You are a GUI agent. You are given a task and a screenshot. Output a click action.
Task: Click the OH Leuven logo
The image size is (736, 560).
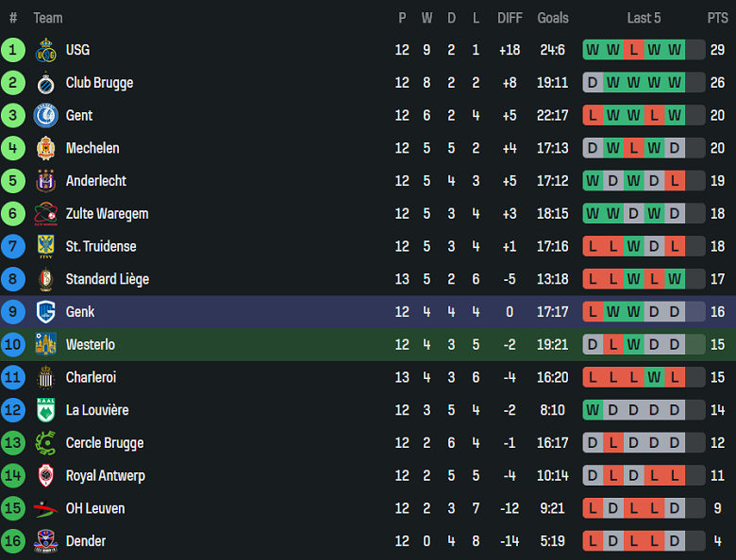point(45,508)
